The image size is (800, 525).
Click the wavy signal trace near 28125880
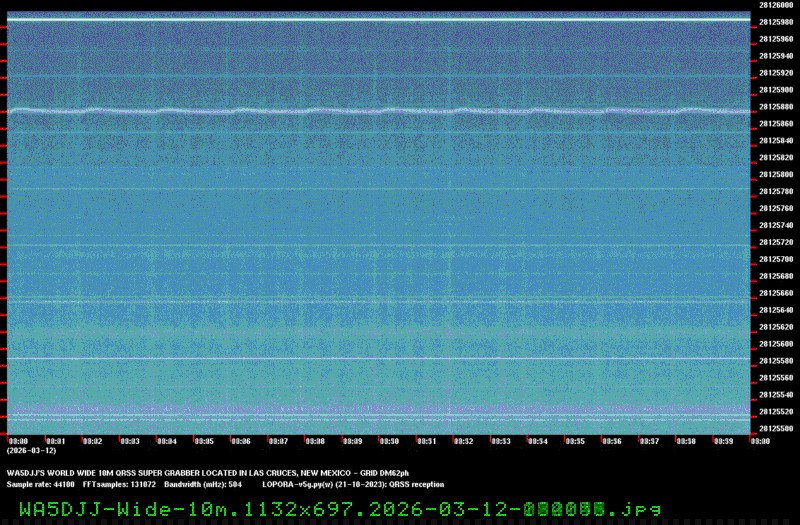[x=380, y=111]
